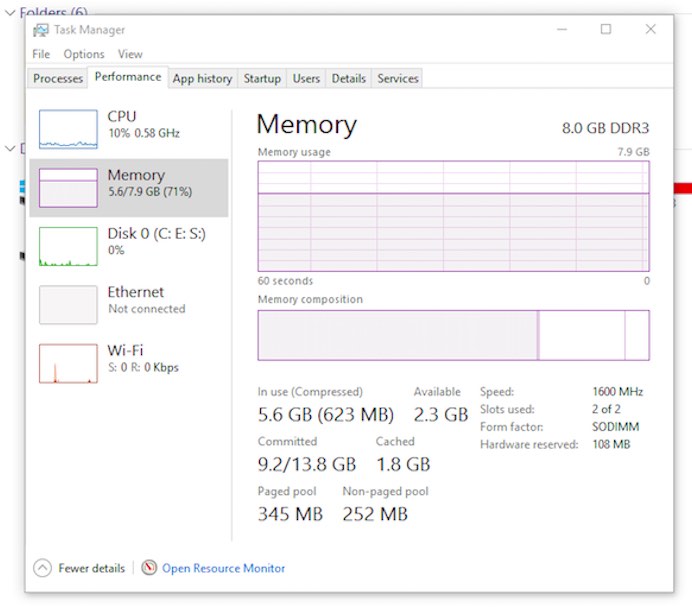Click the Fewer details up-arrow icon
The image size is (692, 607).
click(x=42, y=568)
